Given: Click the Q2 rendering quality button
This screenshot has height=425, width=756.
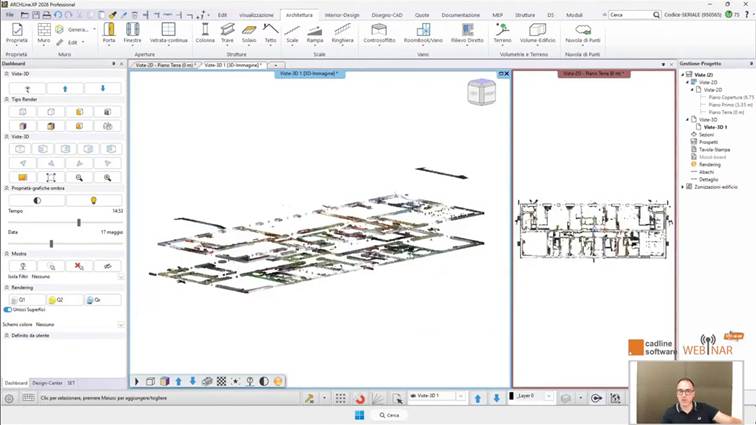Looking at the screenshot, I should (x=65, y=300).
